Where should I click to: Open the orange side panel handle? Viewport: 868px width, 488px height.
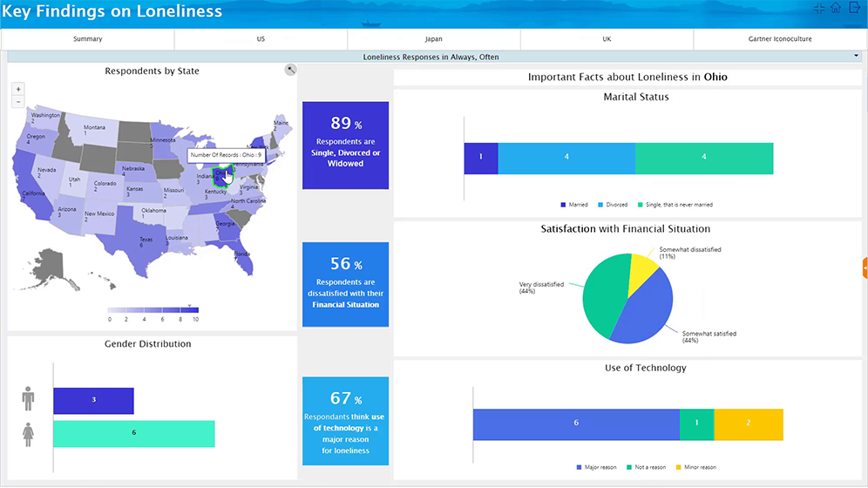(x=865, y=268)
